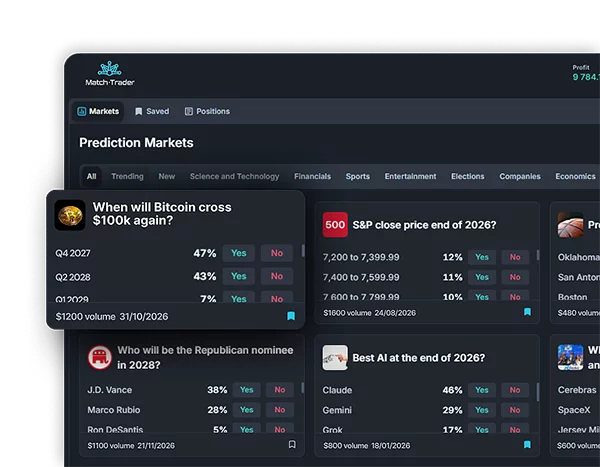Viewport: 600px width, 467px height.
Task: Save the Republican nominee market bookmark
Action: 292,444
